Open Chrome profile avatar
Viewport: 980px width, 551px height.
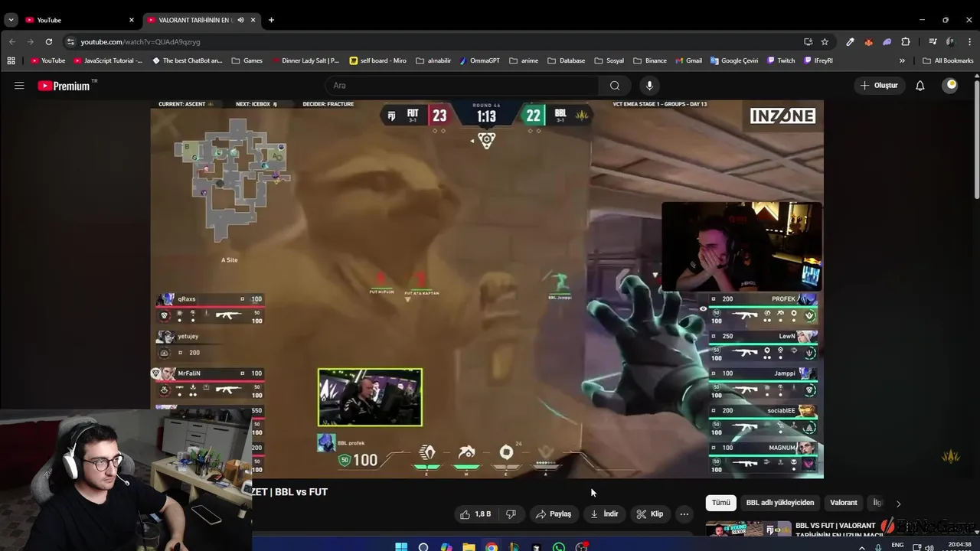coord(951,41)
